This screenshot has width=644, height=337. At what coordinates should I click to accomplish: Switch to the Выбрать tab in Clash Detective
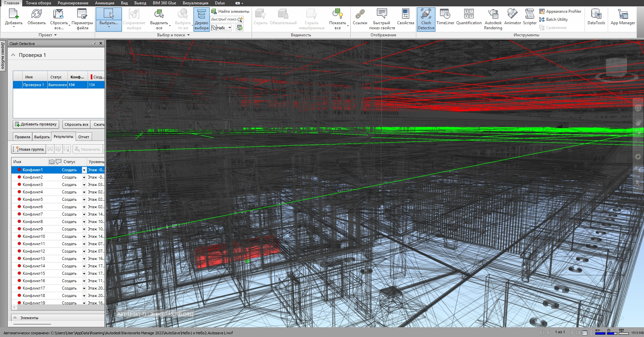pos(42,137)
